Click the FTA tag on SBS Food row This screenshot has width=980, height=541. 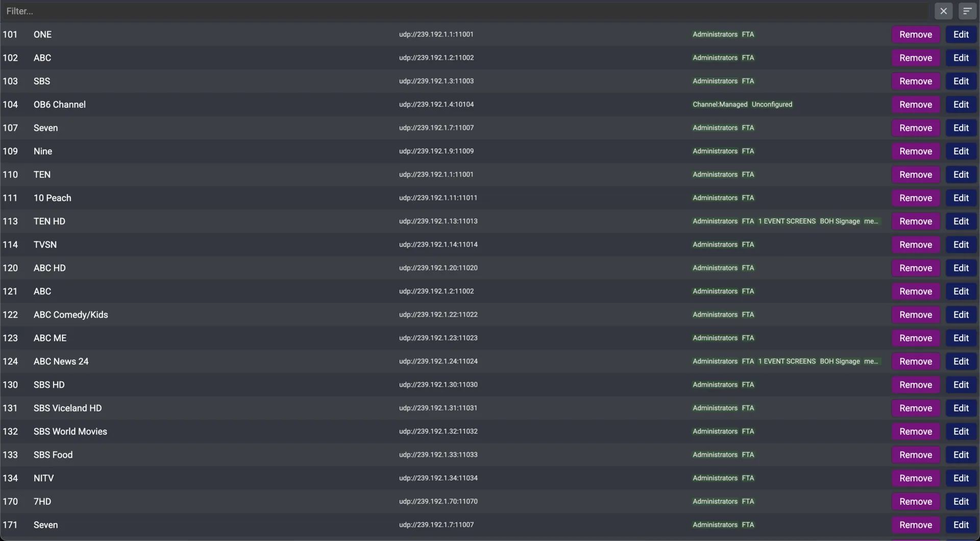[748, 455]
